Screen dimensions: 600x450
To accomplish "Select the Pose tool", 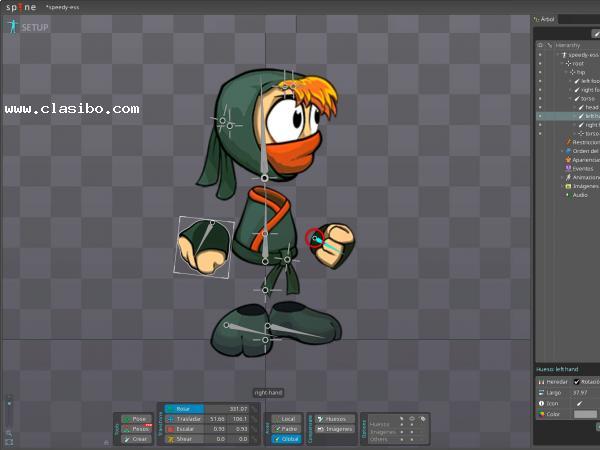I will click(136, 419).
